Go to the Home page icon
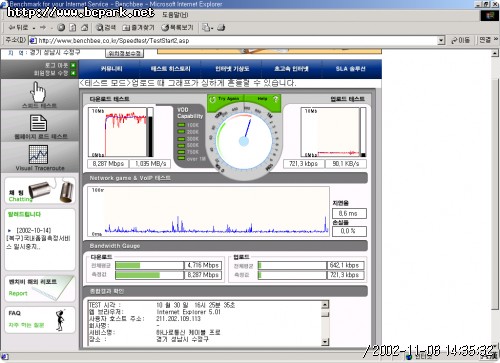The height and width of the screenshot is (363, 500). pyautogui.click(x=85, y=28)
